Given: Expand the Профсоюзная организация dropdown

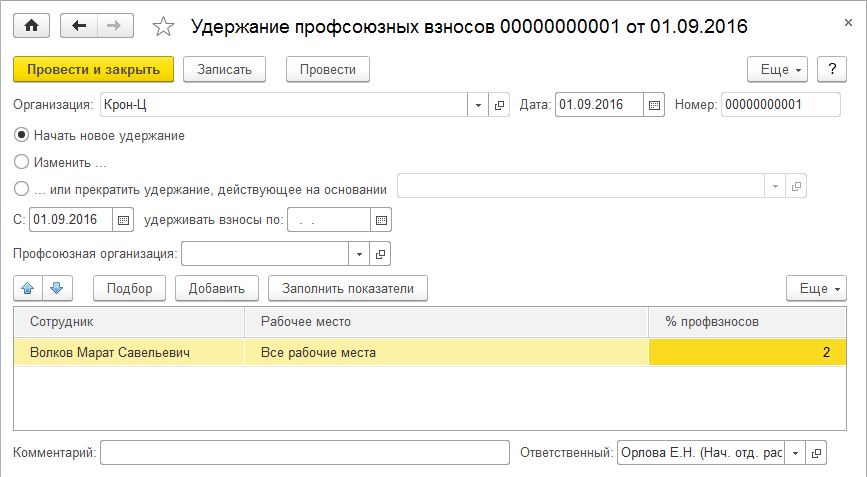Looking at the screenshot, I should 359,254.
